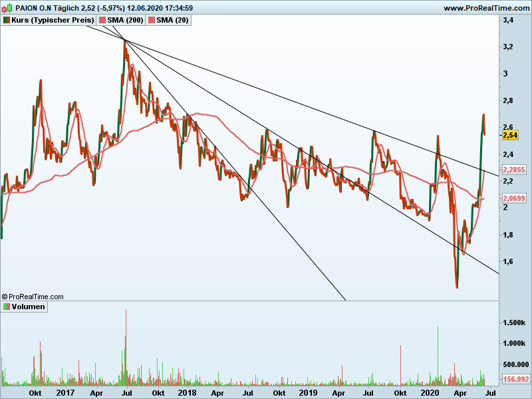Image resolution: width=532 pixels, height=399 pixels.
Task: Click the 2017 year marker on time axis
Action: 65,392
